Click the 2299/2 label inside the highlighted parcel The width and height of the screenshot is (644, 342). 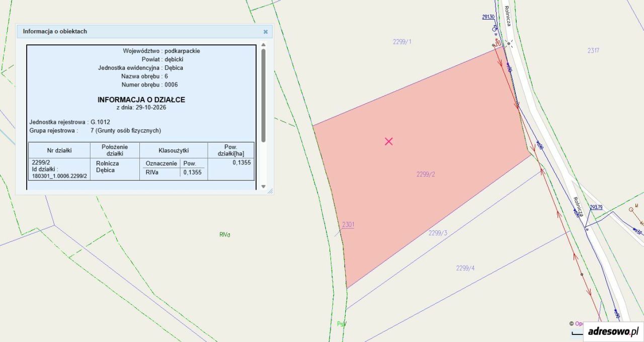point(426,174)
